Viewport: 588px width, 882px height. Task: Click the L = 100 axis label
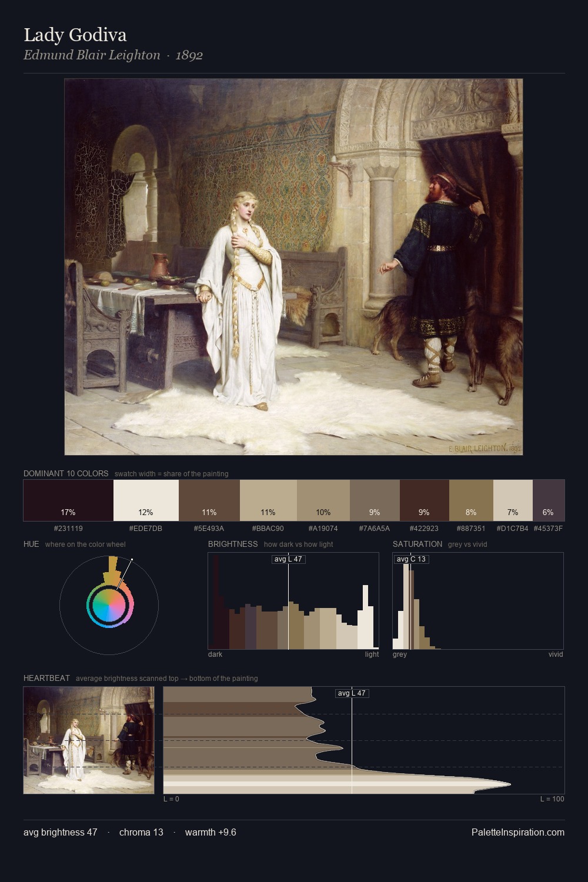(x=552, y=799)
